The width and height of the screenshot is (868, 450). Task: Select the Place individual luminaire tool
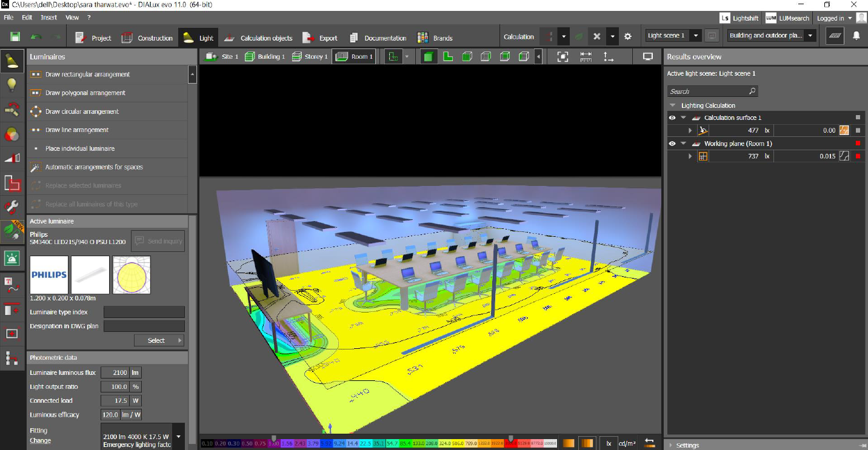(x=79, y=148)
